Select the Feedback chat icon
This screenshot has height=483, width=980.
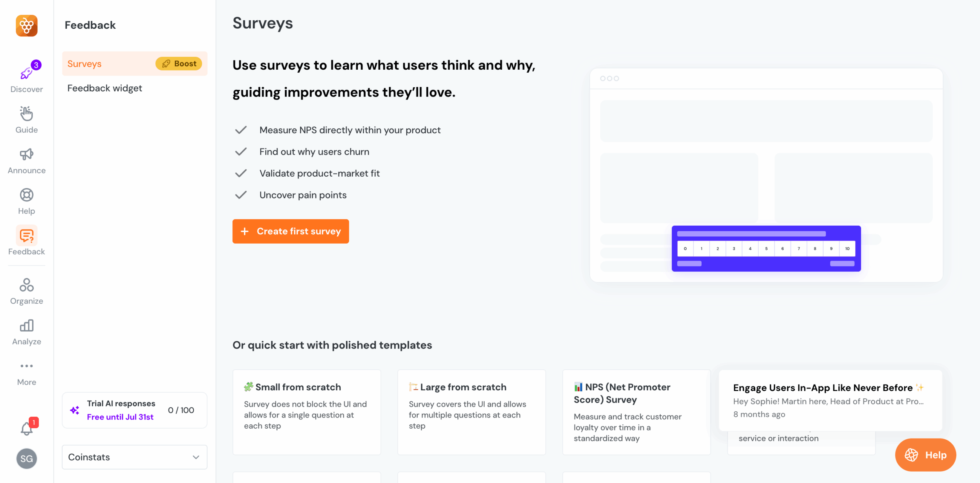tap(26, 236)
